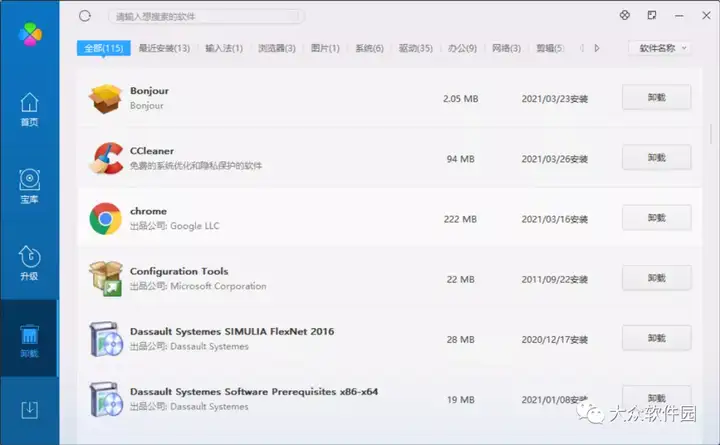Minimize the software manager window

point(679,16)
